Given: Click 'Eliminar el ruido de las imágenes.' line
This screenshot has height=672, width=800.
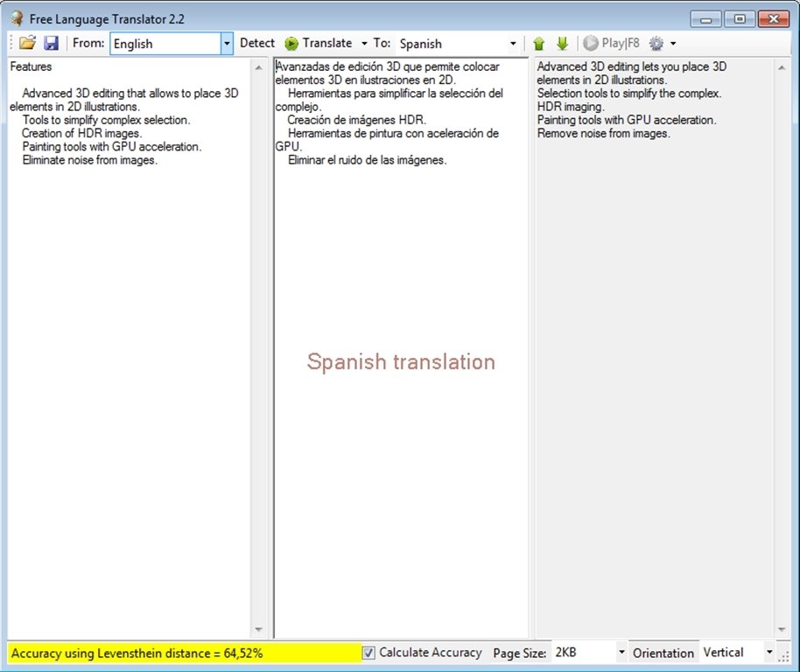Looking at the screenshot, I should coord(368,160).
